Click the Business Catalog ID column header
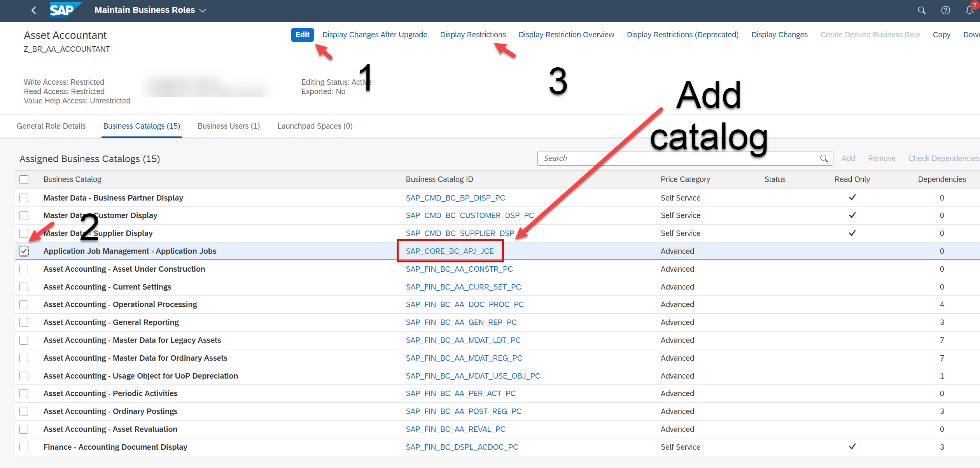Viewport: 980px width, 468px height. pos(439,179)
